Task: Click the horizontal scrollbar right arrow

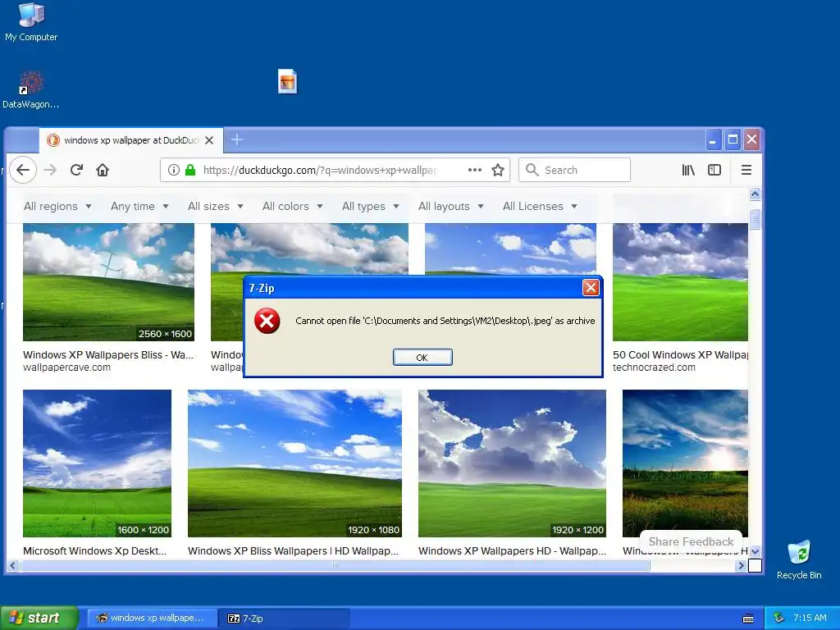Action: pos(742,565)
